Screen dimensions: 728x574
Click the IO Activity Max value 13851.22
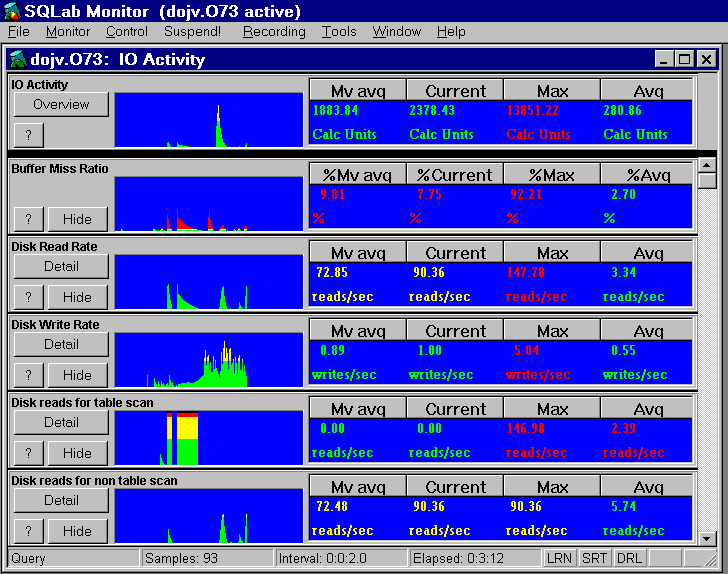(533, 111)
